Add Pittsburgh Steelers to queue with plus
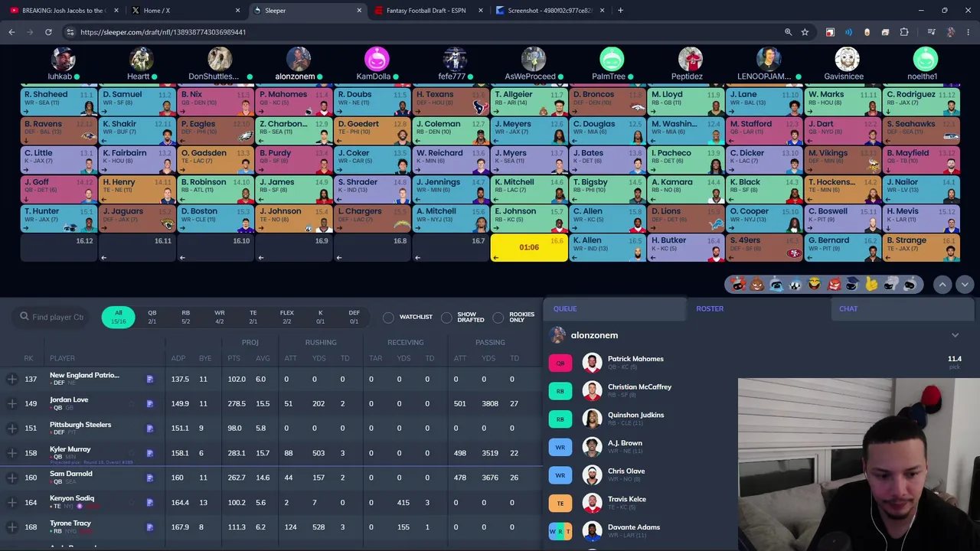 coord(12,428)
